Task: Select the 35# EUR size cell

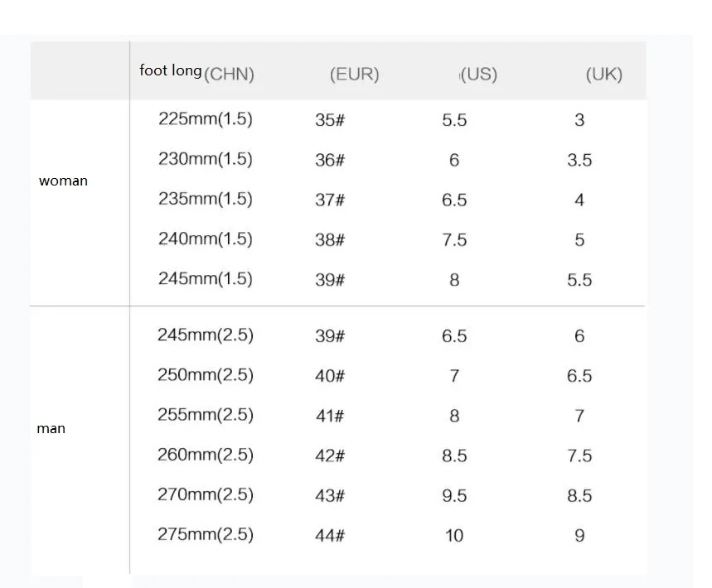Action: 329,120
